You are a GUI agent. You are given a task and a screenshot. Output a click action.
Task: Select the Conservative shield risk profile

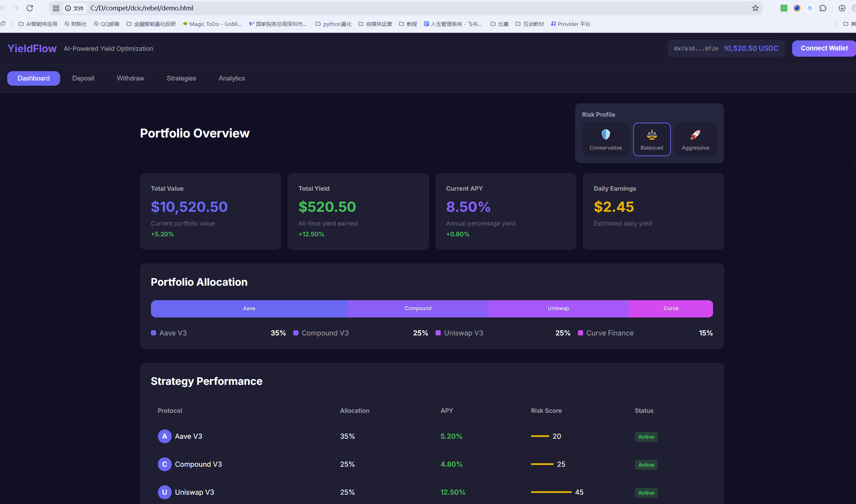coord(606,139)
